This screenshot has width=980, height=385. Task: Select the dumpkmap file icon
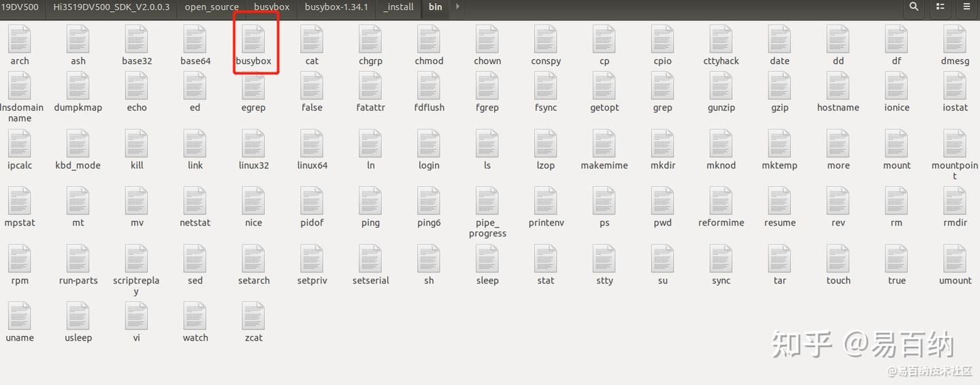pyautogui.click(x=78, y=86)
